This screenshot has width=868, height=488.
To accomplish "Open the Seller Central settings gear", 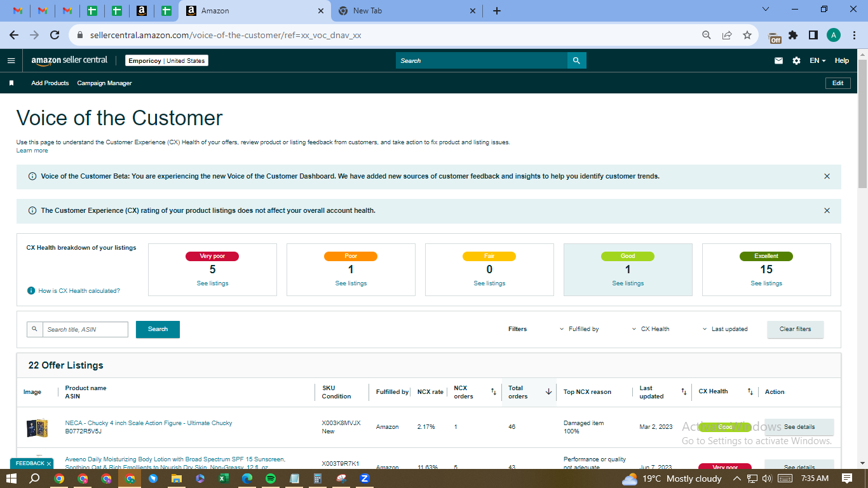I will [x=796, y=60].
